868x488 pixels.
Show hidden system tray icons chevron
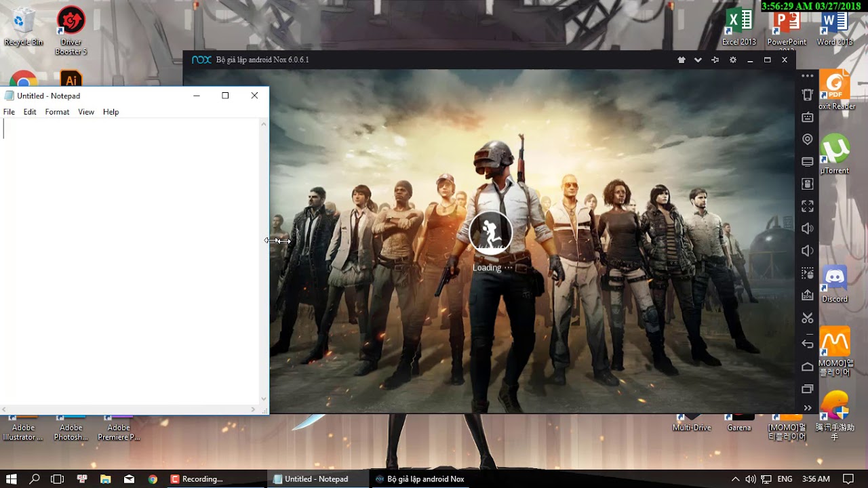[x=735, y=479]
